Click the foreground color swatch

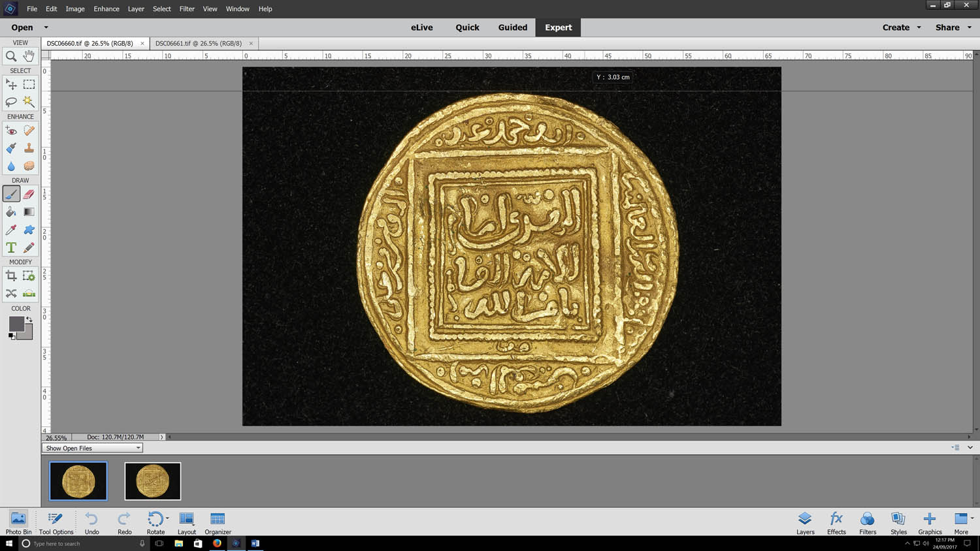point(16,324)
